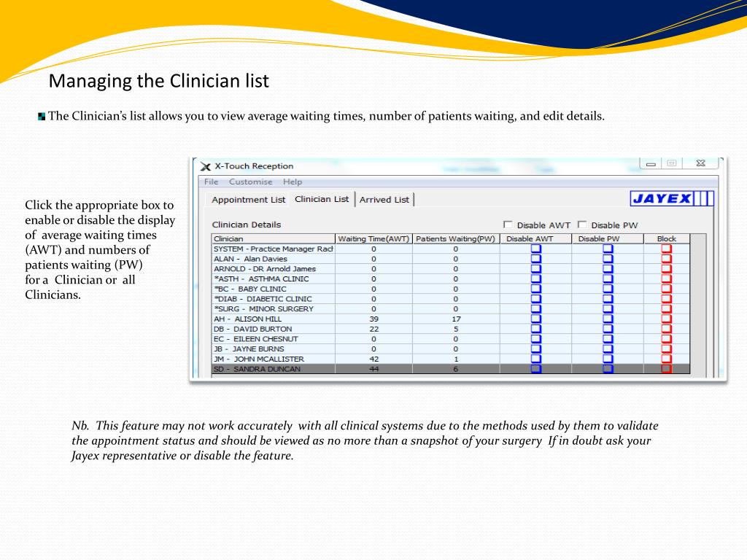Disable AWT for MINOR SURGERY
The width and height of the screenshot is (747, 560).
(x=536, y=308)
